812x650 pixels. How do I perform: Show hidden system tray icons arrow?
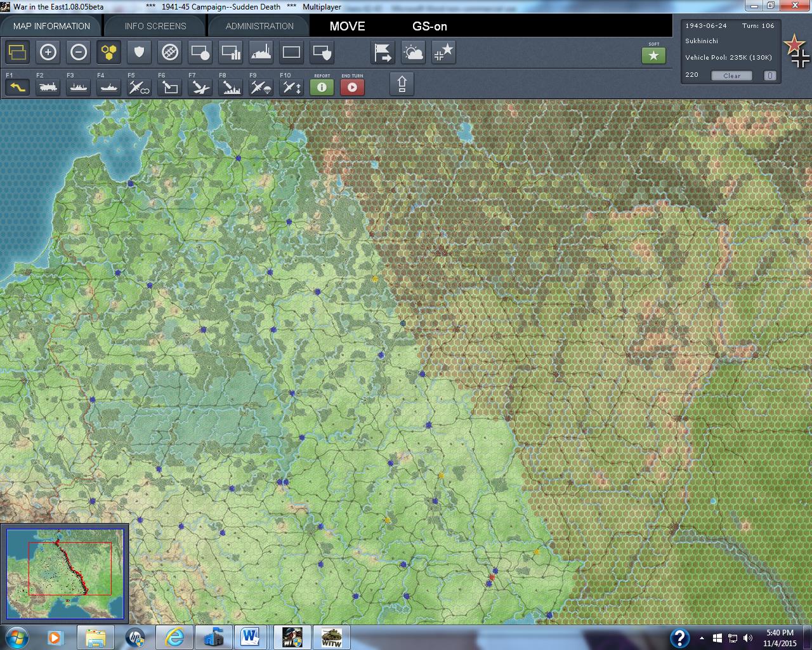tap(702, 638)
